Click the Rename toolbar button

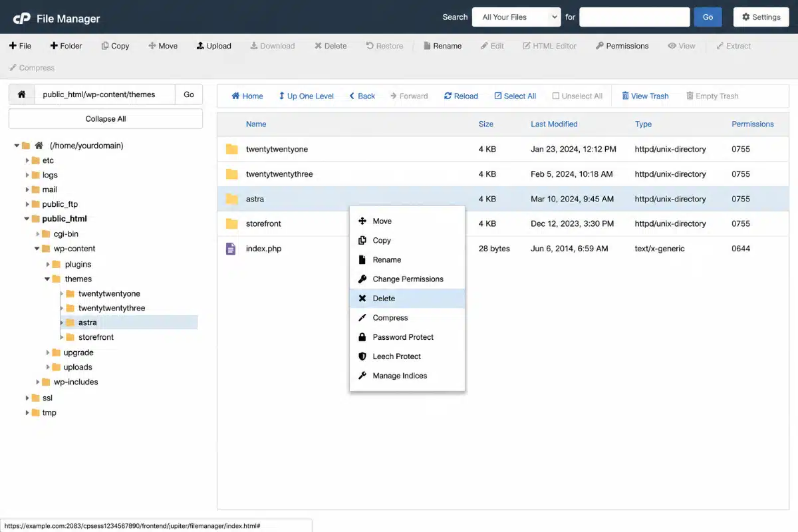pyautogui.click(x=442, y=46)
